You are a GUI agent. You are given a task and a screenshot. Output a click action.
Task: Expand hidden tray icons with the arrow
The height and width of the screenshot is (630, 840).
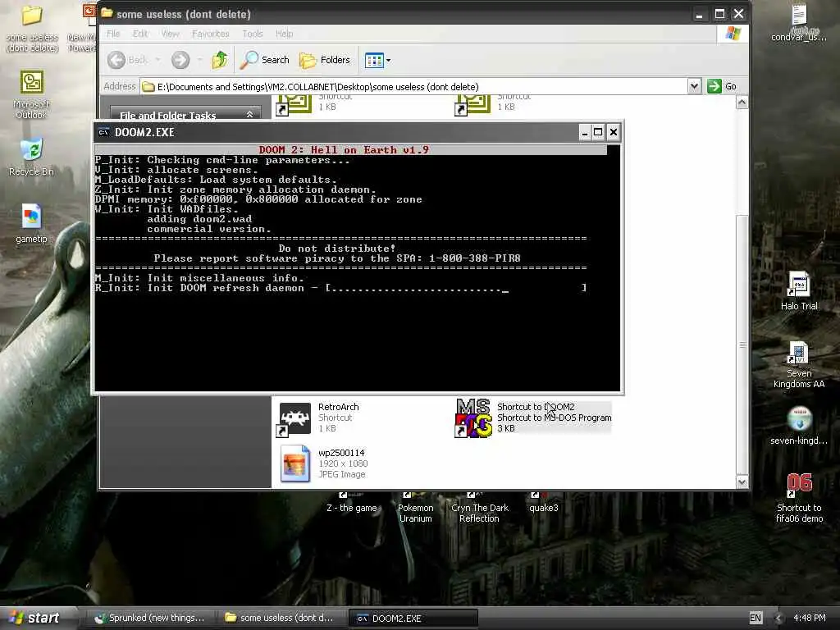point(778,618)
